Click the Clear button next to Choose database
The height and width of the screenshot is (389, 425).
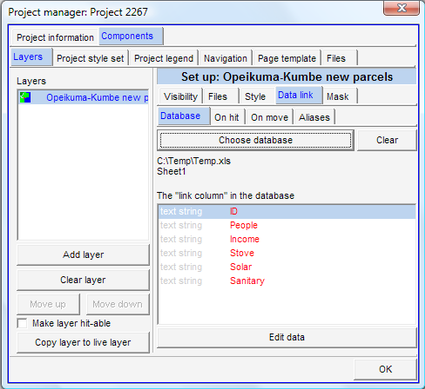(x=387, y=140)
